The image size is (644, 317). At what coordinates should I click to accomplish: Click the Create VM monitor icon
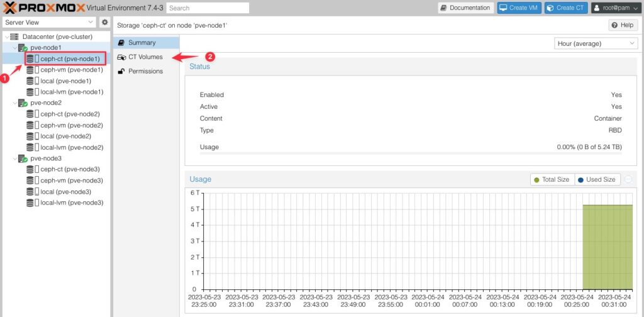[503, 8]
